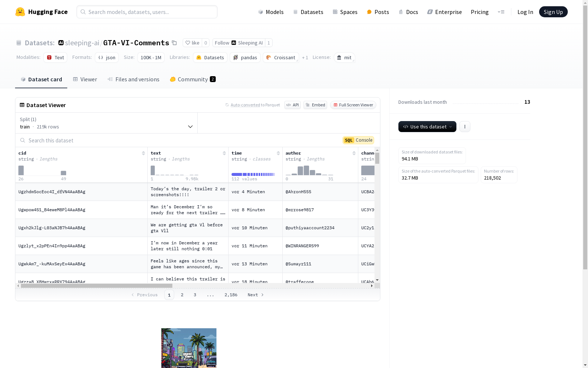Screen dimensions: 588x368
Task: Copy dataset name with the copy icon
Action: tap(174, 43)
